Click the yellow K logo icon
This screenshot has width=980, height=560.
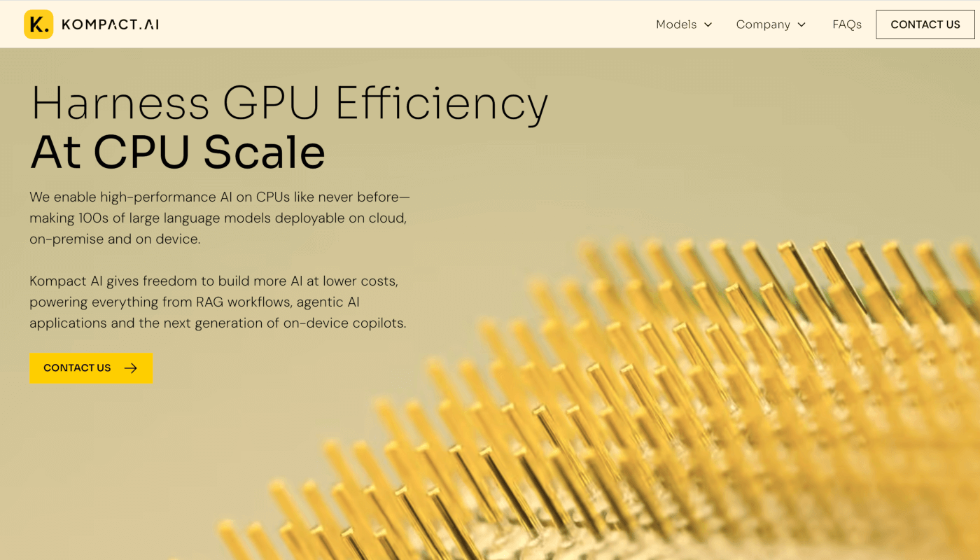(38, 24)
